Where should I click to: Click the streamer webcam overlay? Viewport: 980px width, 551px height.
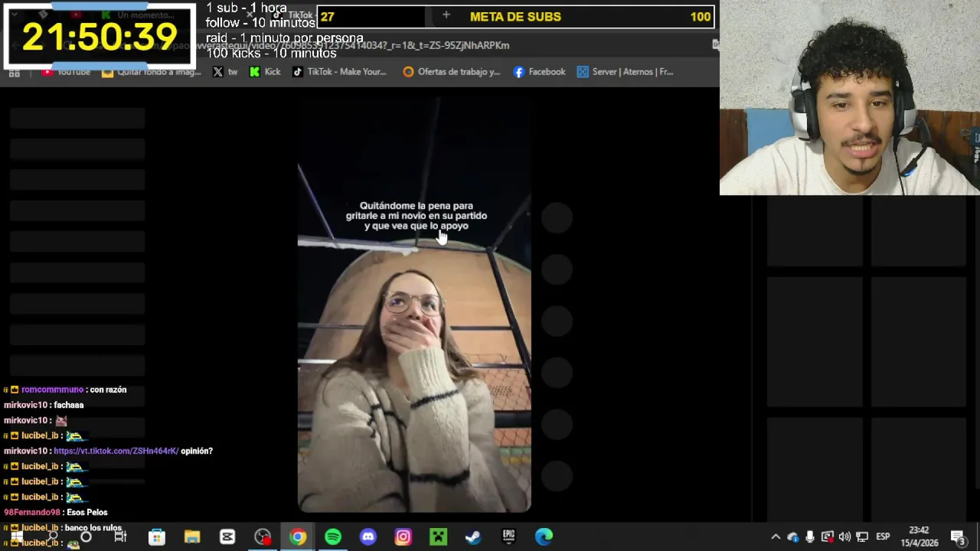[850, 97]
